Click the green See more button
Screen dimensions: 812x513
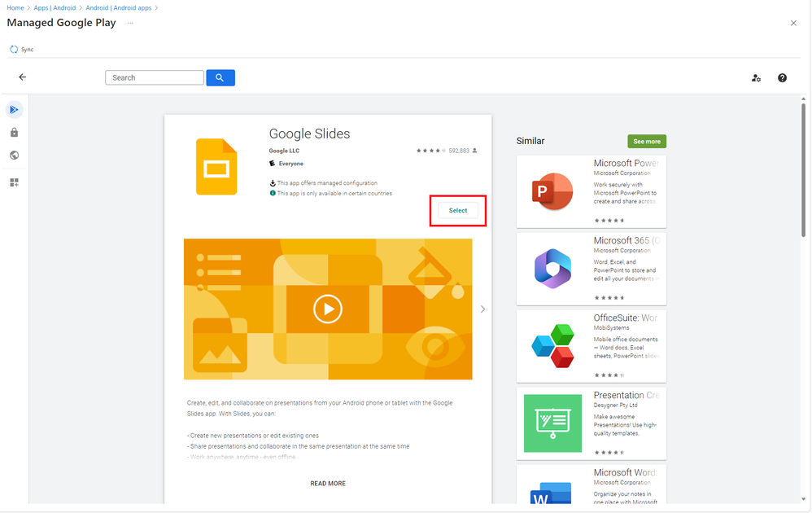click(x=647, y=142)
